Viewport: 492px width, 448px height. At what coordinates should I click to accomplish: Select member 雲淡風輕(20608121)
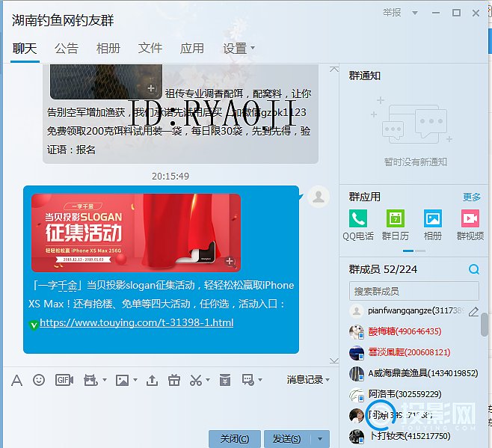tap(414, 352)
